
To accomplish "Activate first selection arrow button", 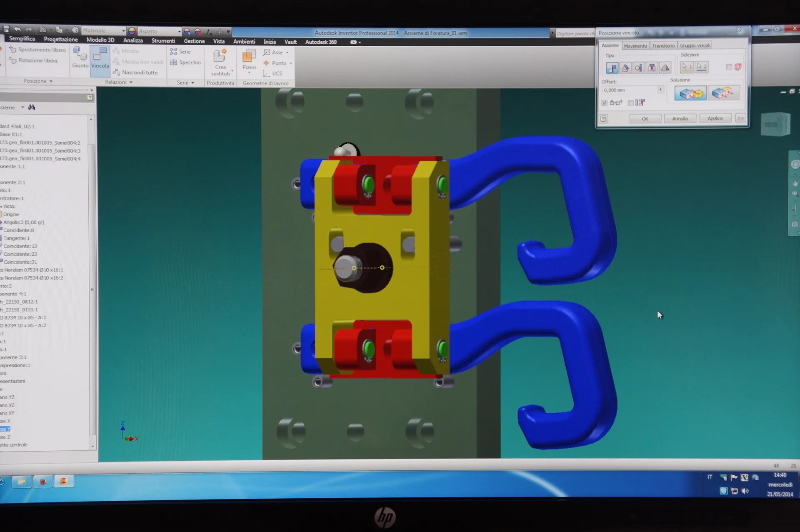I will 687,67.
